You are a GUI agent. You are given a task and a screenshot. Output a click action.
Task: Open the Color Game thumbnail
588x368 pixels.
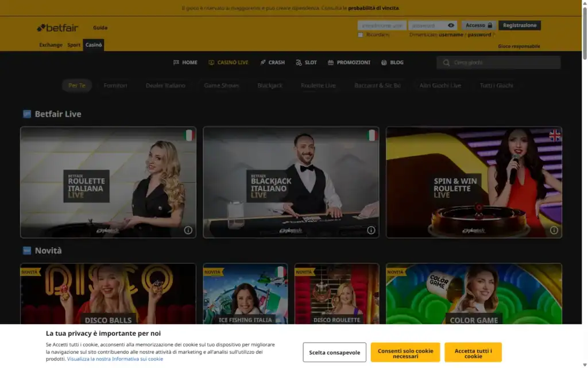tap(474, 294)
